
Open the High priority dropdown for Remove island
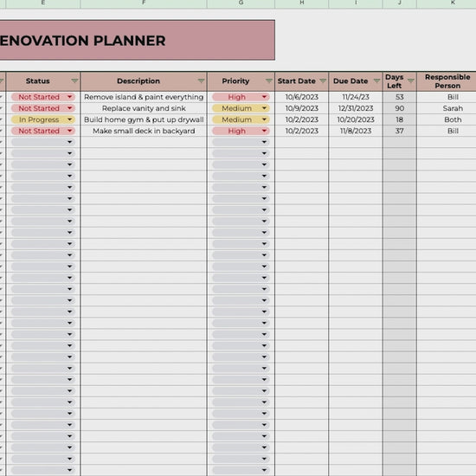[265, 97]
